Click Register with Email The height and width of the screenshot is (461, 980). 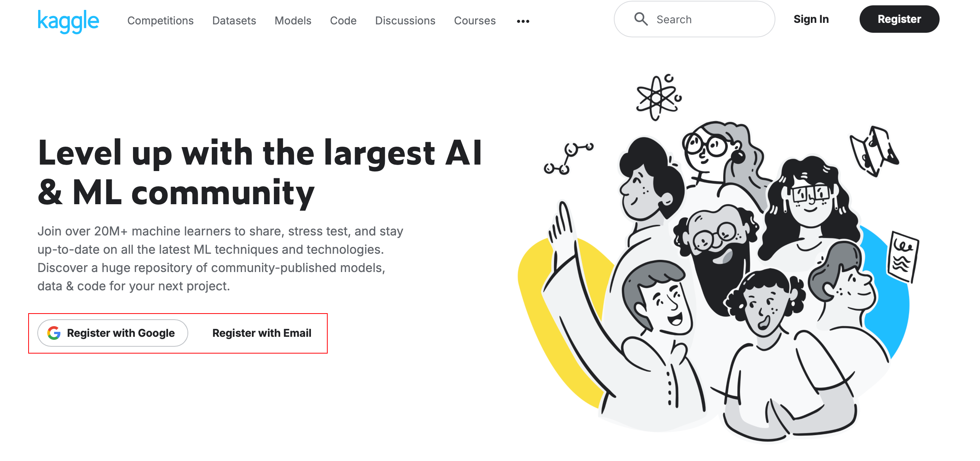pyautogui.click(x=261, y=332)
